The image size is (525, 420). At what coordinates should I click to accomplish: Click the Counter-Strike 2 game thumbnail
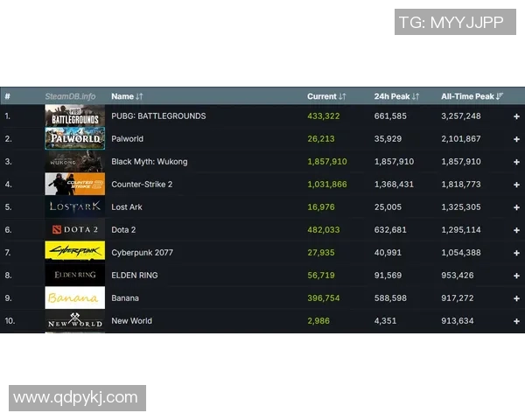[x=74, y=184]
